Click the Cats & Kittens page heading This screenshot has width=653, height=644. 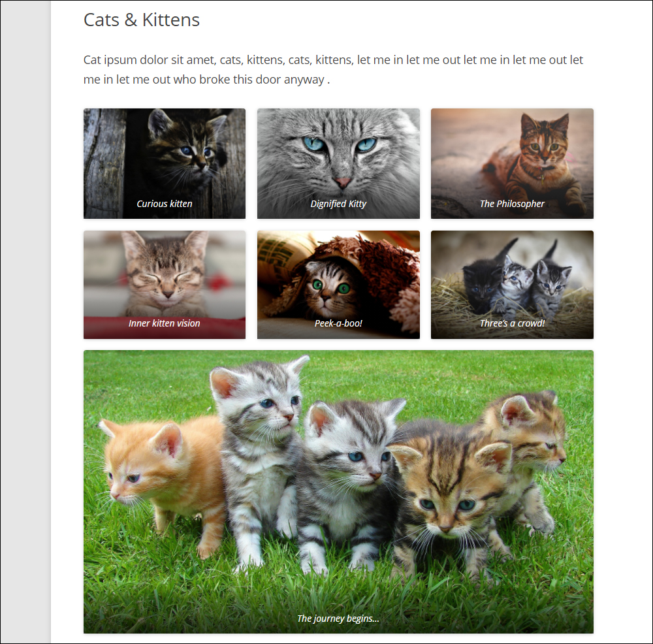(x=142, y=20)
